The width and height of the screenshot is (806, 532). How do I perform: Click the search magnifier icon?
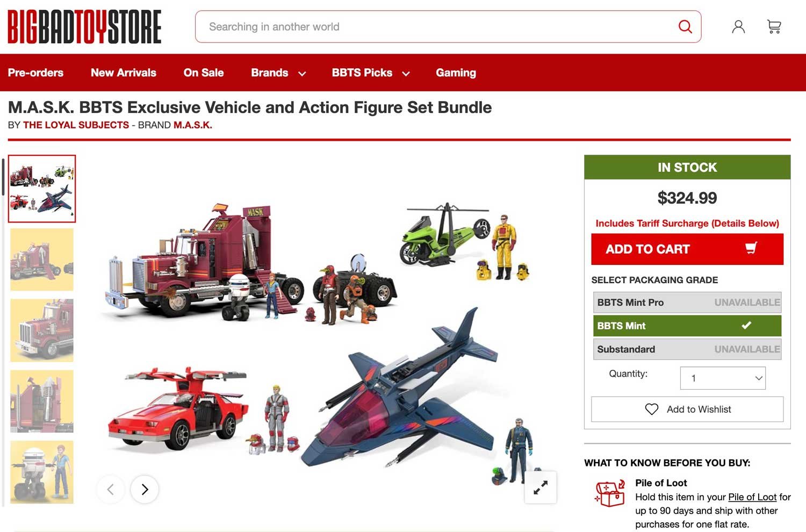coord(685,26)
